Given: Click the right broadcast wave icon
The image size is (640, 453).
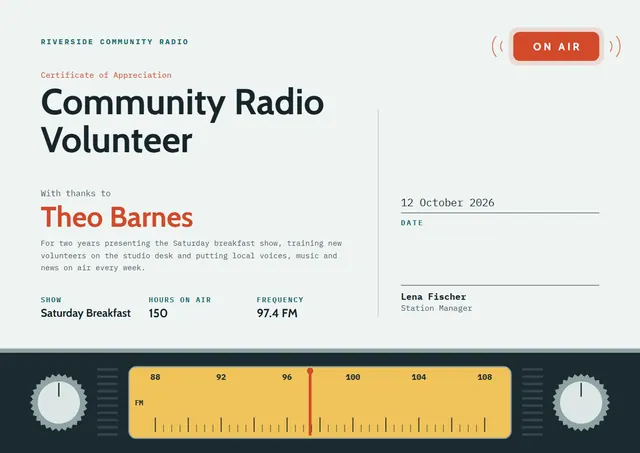Looking at the screenshot, I should 615,47.
